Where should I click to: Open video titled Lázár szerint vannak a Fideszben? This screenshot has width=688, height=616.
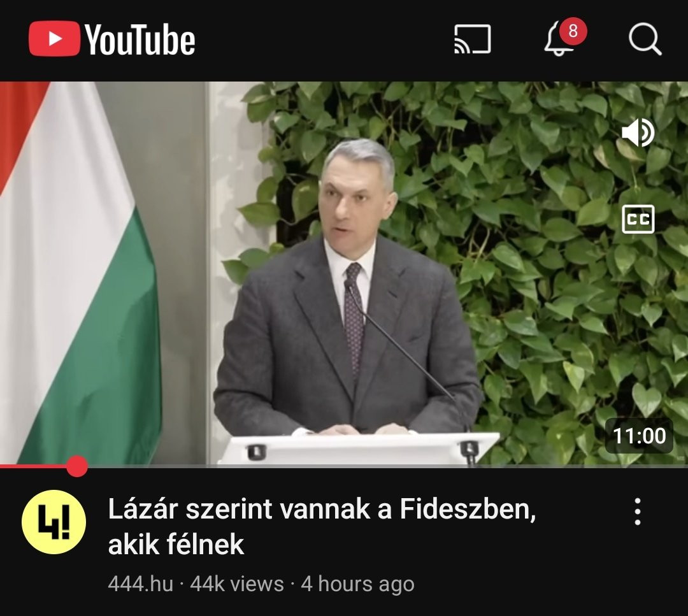point(322,510)
